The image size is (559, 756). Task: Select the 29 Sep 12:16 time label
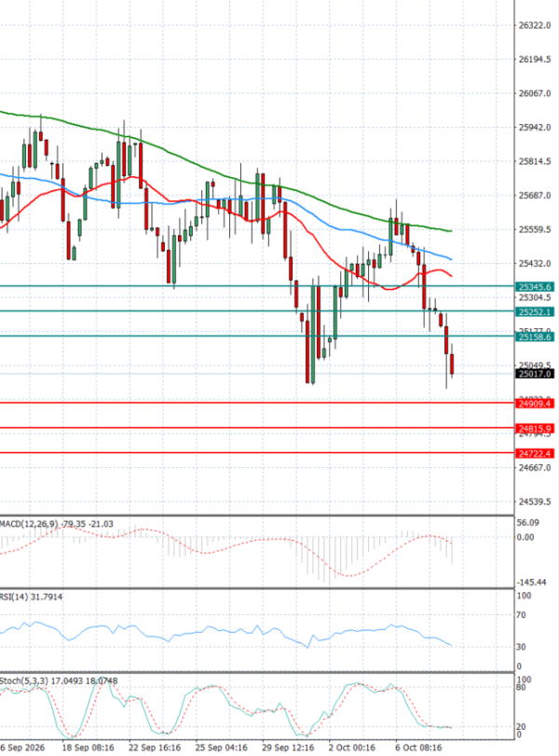288,748
